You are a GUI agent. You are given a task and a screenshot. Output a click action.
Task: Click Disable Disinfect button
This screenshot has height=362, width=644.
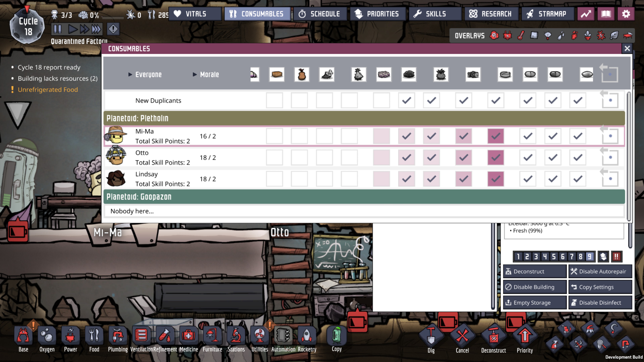[600, 303]
